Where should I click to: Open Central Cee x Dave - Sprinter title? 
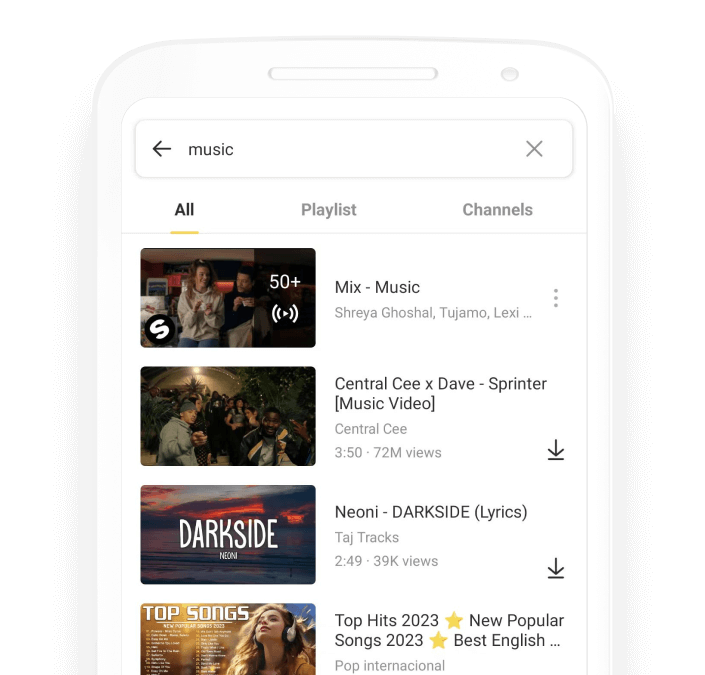click(x=441, y=393)
